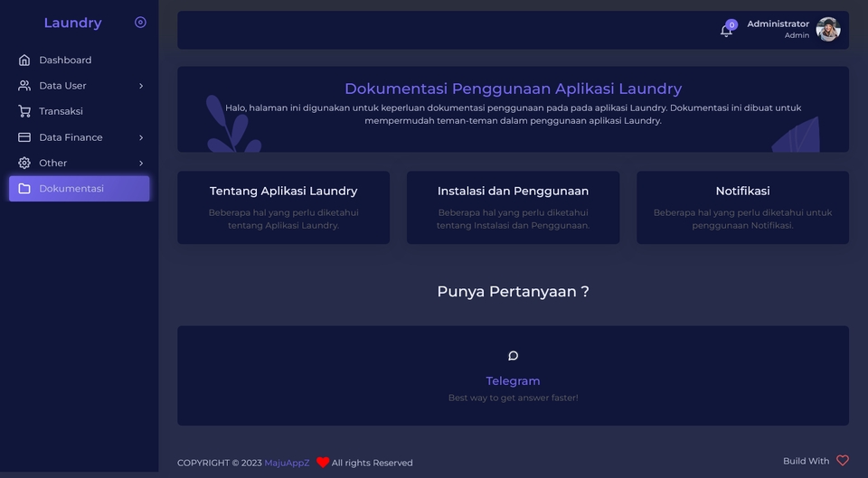Click the Data Finance card icon
Image resolution: width=868 pixels, height=478 pixels.
point(24,137)
